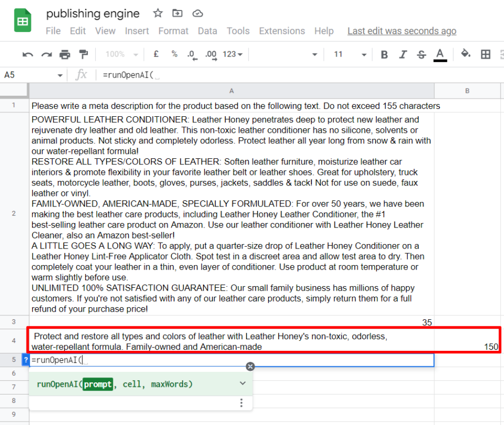Select cell A4 'Protect and restore all types'
Image resolution: width=504 pixels, height=425 pixels.
(232, 341)
